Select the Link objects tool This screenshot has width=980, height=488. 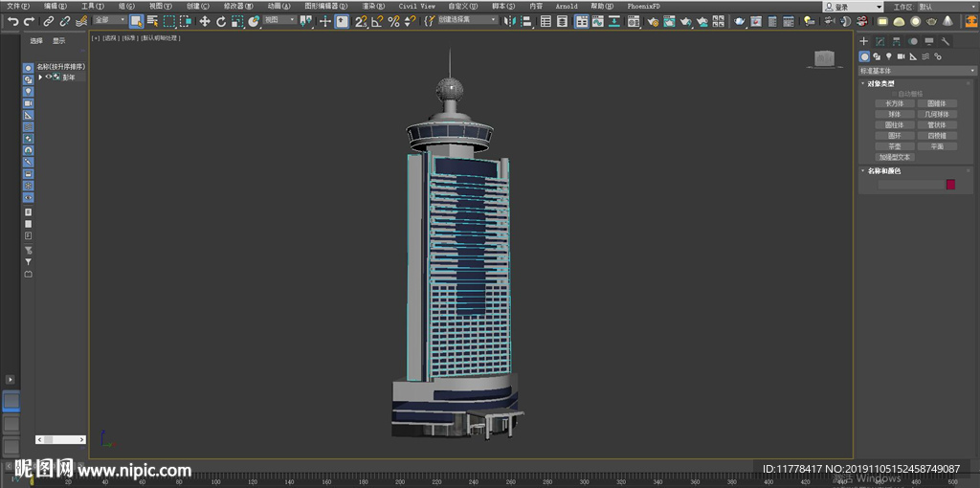click(49, 21)
